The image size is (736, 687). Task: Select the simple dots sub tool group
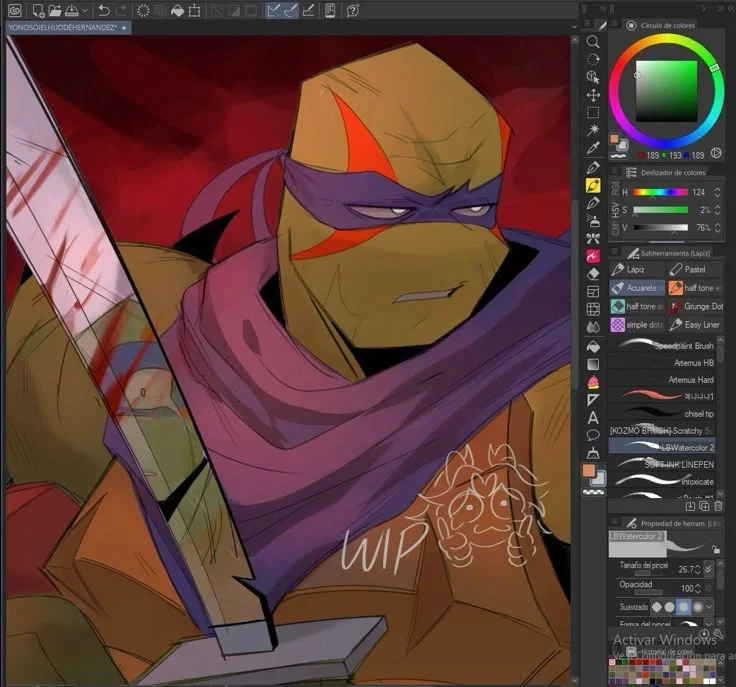click(636, 324)
